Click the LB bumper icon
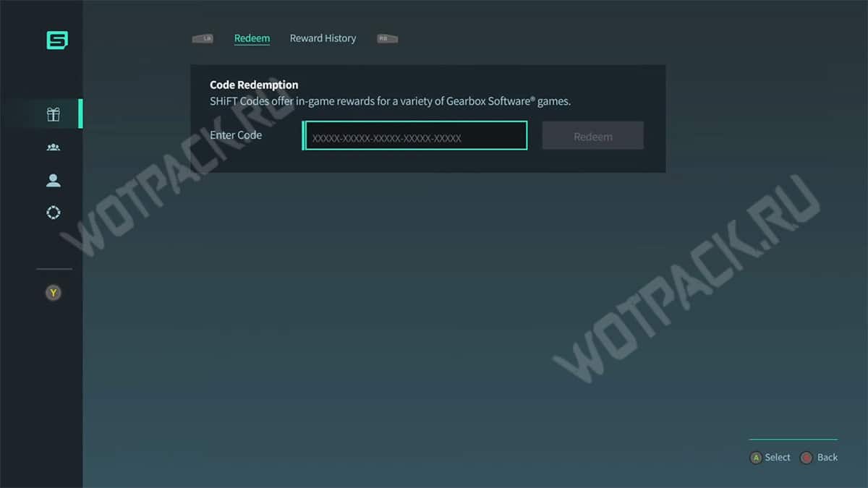The width and height of the screenshot is (868, 488). coord(203,38)
